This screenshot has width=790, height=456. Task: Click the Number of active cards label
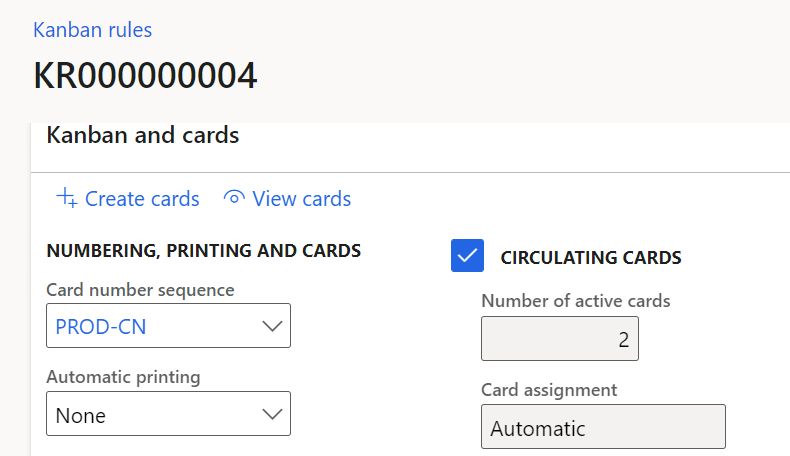click(575, 300)
